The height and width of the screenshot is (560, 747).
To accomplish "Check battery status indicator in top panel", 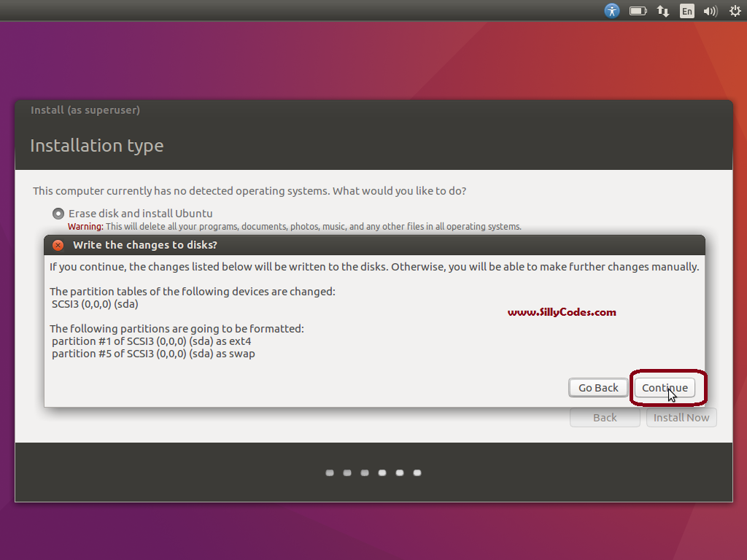I will click(638, 10).
